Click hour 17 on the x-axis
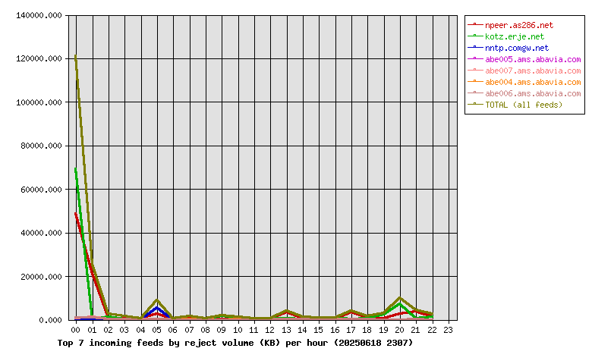Image resolution: width=592 pixels, height=364 pixels. click(351, 330)
